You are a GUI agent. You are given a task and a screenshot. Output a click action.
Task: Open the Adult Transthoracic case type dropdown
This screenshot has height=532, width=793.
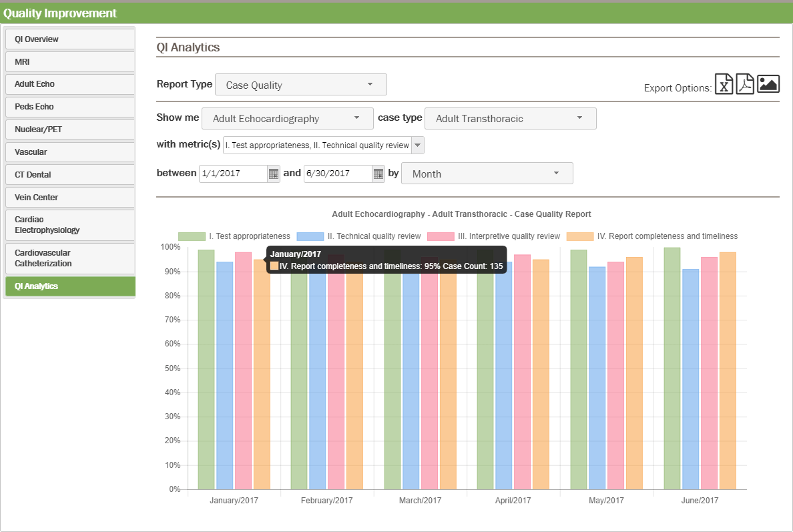click(x=510, y=118)
